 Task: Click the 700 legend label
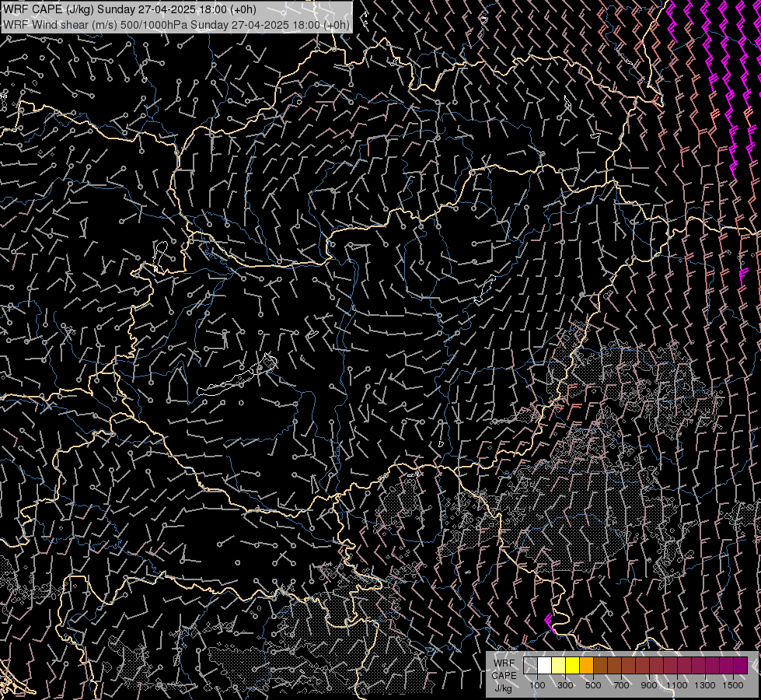[x=621, y=685]
